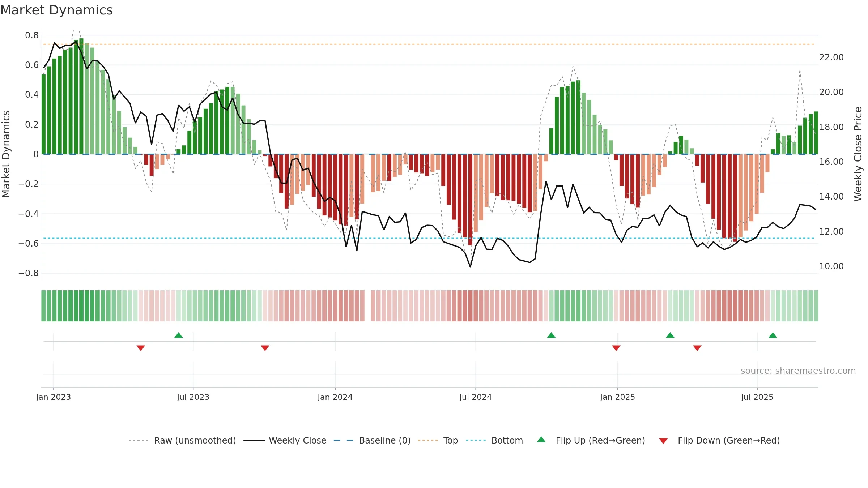Click the 18.00 price axis tick

pyautogui.click(x=831, y=127)
